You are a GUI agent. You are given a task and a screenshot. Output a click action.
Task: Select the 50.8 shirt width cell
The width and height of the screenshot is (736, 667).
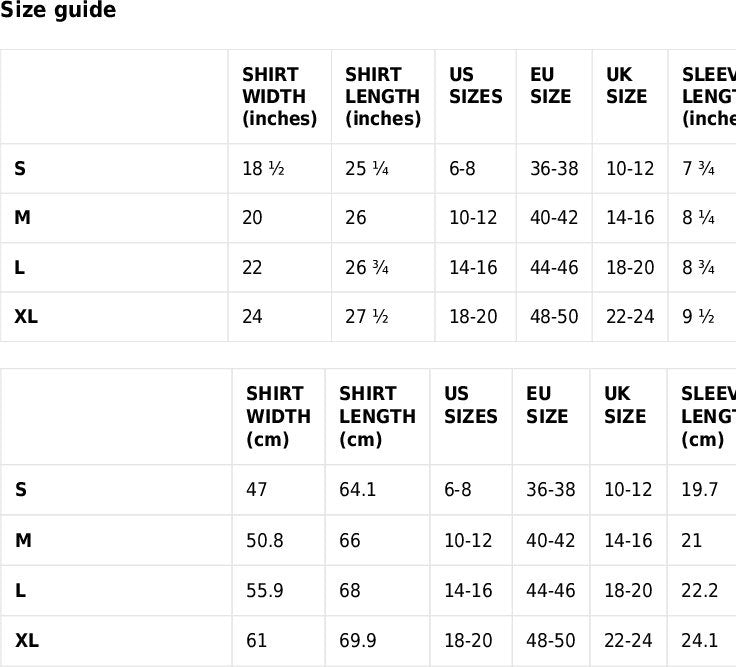point(265,541)
